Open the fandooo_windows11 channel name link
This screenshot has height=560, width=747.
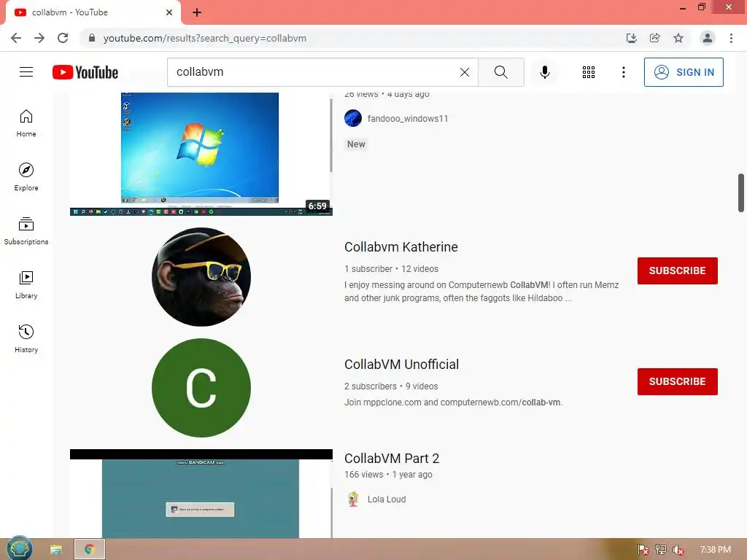[x=408, y=119]
